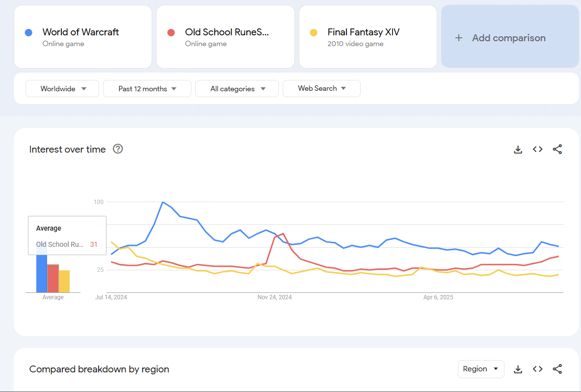
Task: Click the red average bar
Action: pos(53,278)
